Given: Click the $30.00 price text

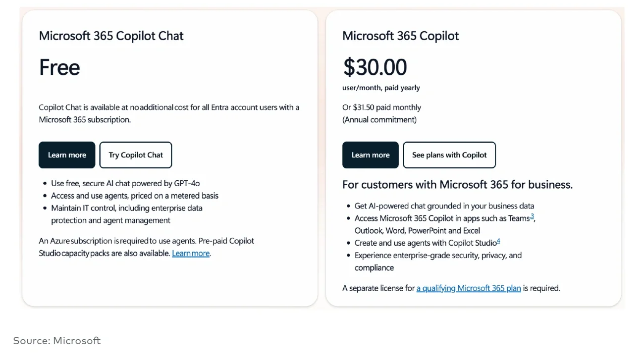Looking at the screenshot, I should 375,67.
